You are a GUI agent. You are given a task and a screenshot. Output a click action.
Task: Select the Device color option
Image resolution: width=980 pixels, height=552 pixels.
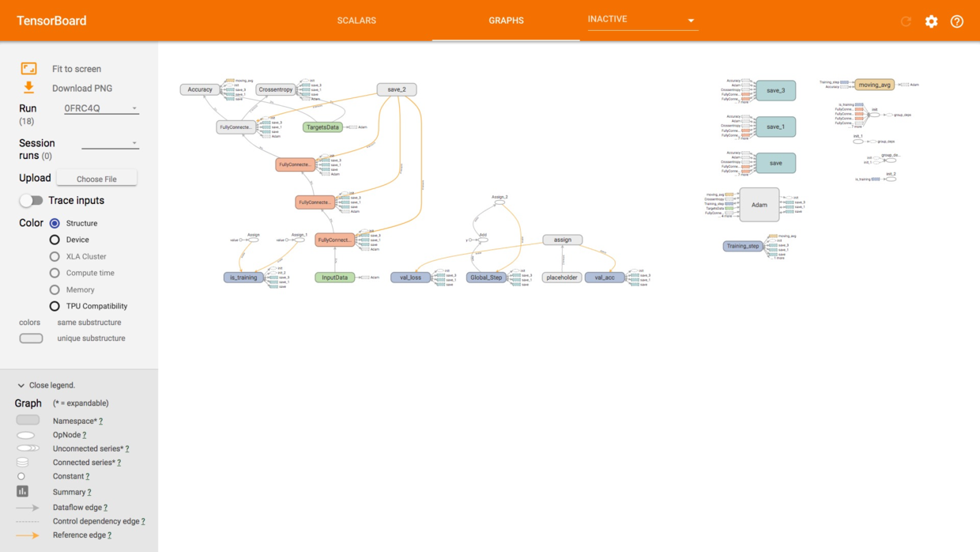pos(55,240)
